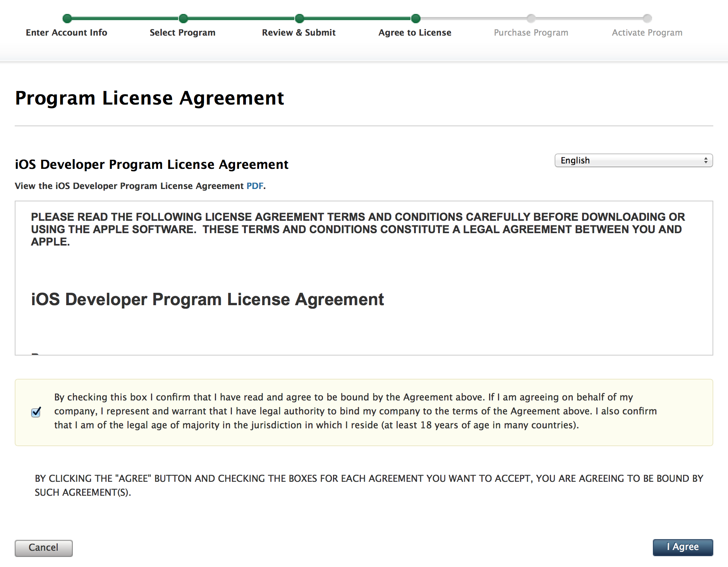Screen dimensions: 728x567
Task: Click the license heading inside the agreement box
Action: point(208,299)
